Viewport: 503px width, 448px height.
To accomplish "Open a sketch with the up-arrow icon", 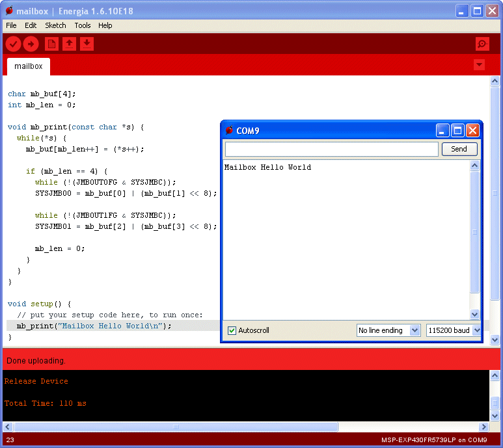I will point(69,44).
